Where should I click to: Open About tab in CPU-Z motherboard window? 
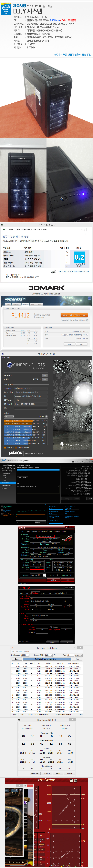(x=63, y=593)
